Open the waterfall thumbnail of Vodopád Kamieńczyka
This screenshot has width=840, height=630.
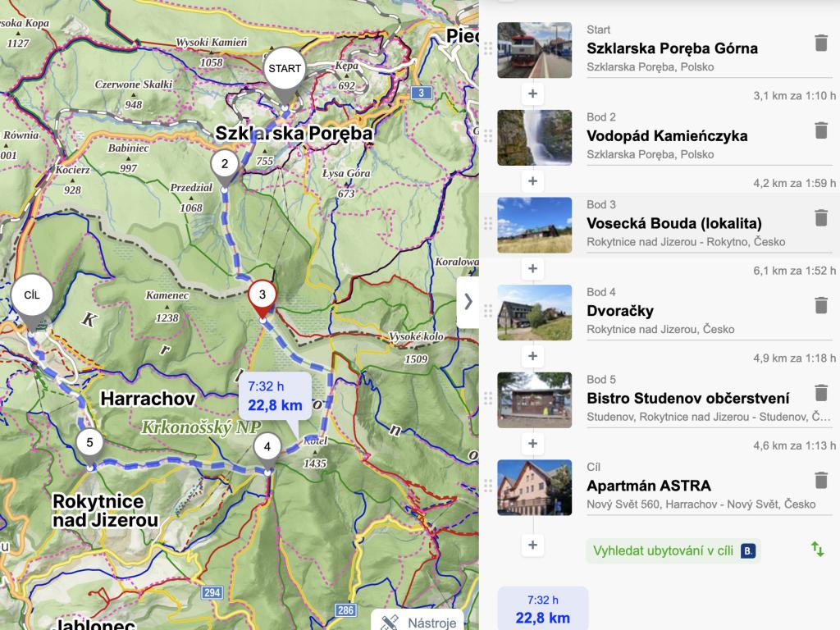coord(534,138)
